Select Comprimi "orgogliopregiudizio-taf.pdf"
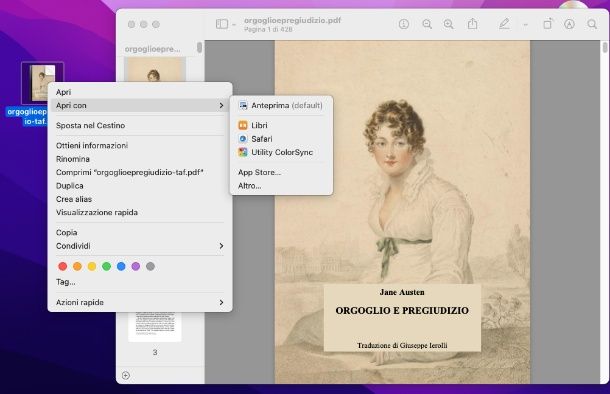The height and width of the screenshot is (394, 610). tap(140, 172)
